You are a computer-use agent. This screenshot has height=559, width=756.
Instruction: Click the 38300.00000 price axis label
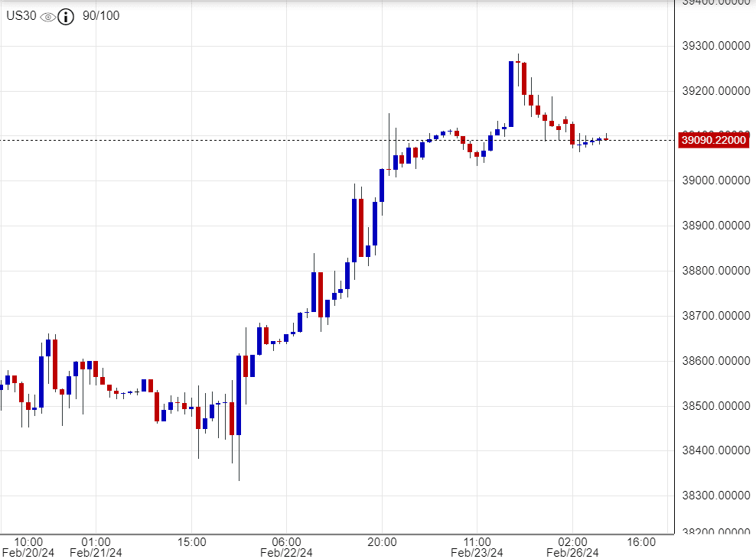tap(713, 495)
